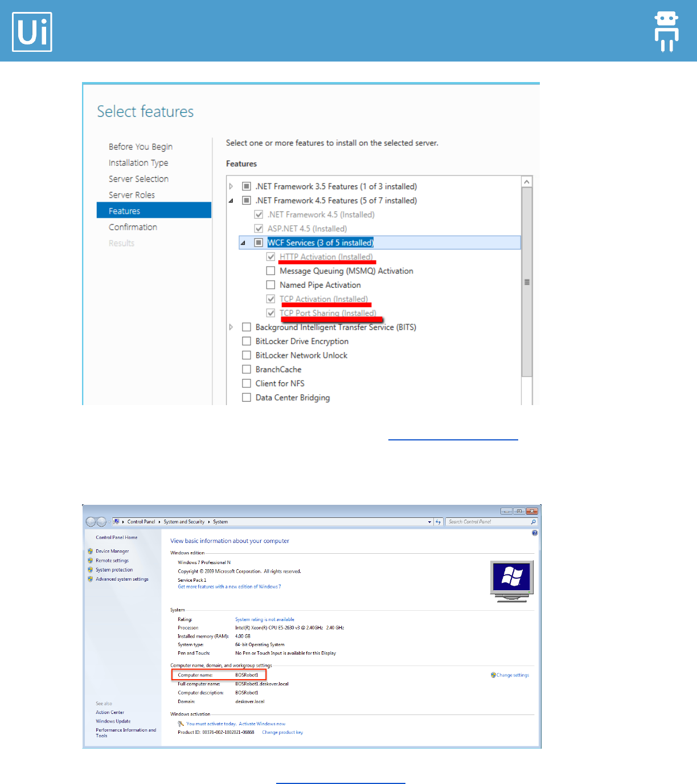This screenshot has width=697, height=784.
Task: Click the UiPath Ui logo in header
Action: pyautogui.click(x=32, y=32)
